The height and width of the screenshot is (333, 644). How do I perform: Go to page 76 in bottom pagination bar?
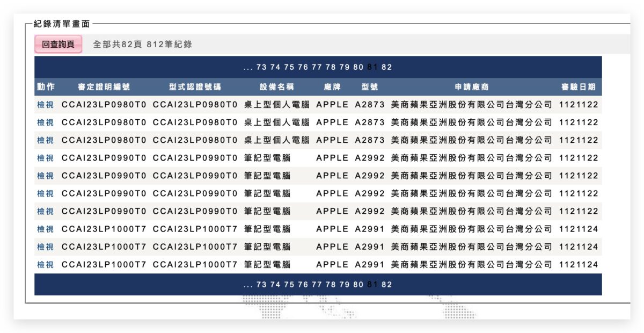point(303,285)
